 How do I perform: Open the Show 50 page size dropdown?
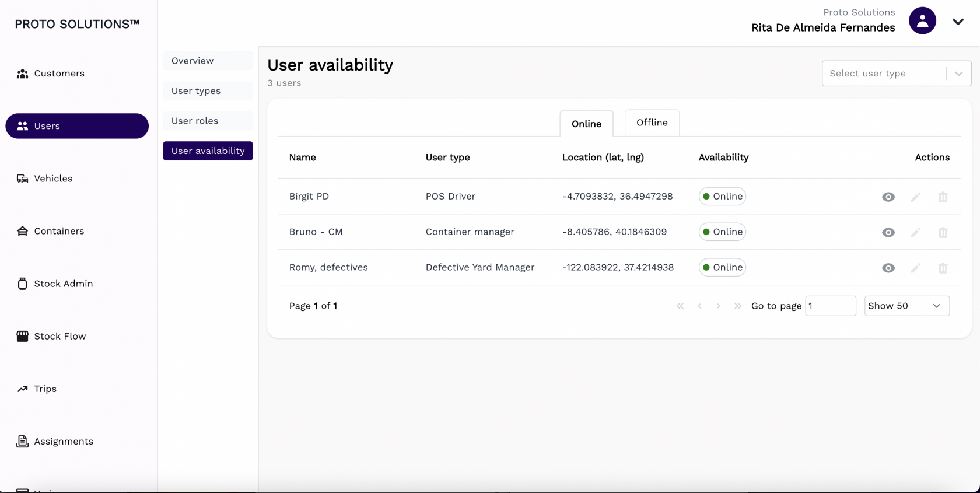pyautogui.click(x=907, y=306)
